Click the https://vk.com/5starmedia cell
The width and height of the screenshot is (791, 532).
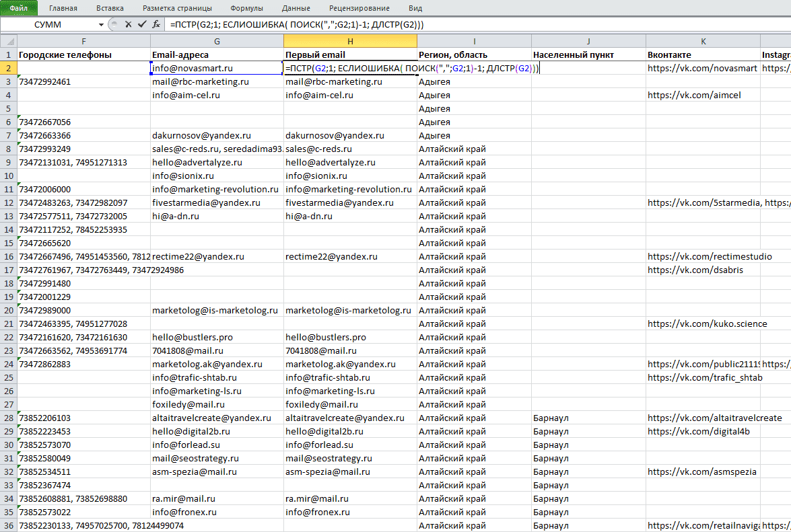(703, 202)
